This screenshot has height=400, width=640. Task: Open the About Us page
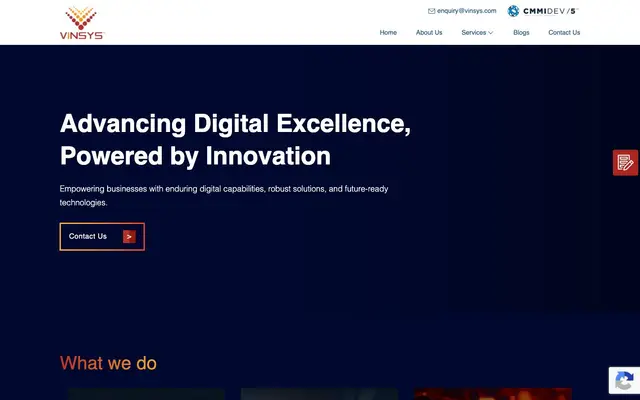[429, 33]
